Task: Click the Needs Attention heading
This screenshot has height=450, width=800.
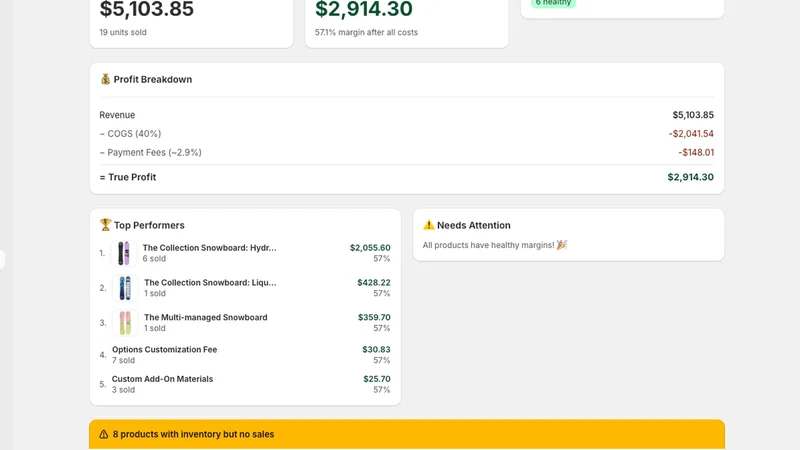Action: pyautogui.click(x=473, y=225)
